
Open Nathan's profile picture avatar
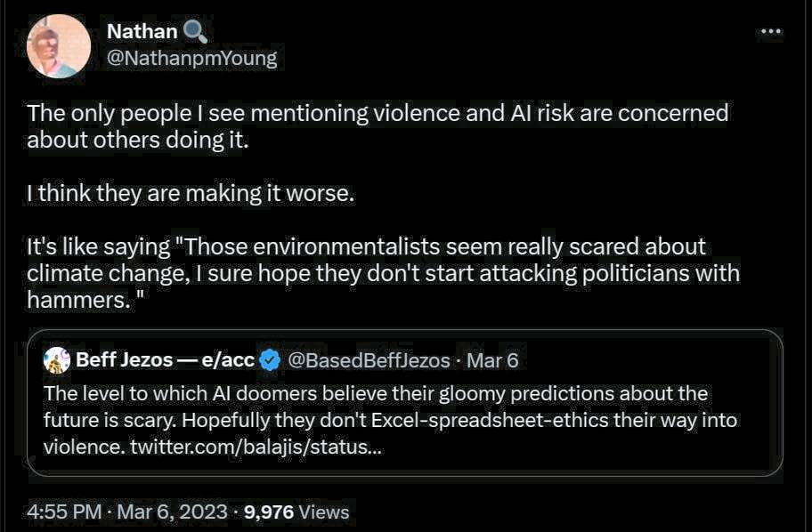[59, 46]
